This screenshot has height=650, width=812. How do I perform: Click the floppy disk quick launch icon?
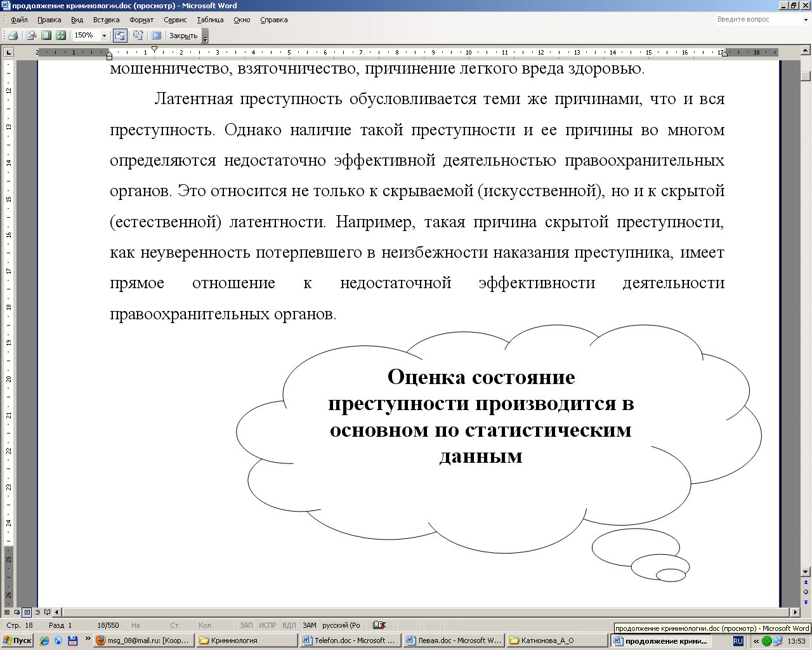point(73,641)
